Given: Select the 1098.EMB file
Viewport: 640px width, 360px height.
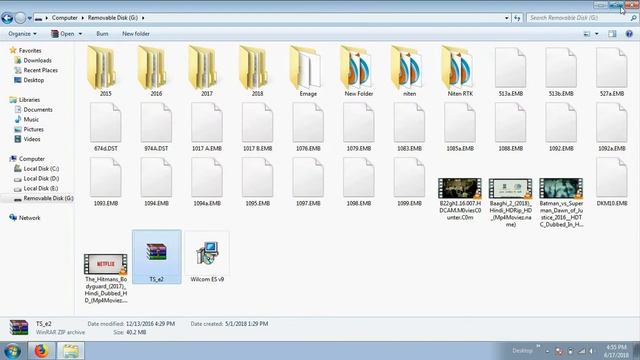Looking at the screenshot, I should pyautogui.click(x=358, y=182).
